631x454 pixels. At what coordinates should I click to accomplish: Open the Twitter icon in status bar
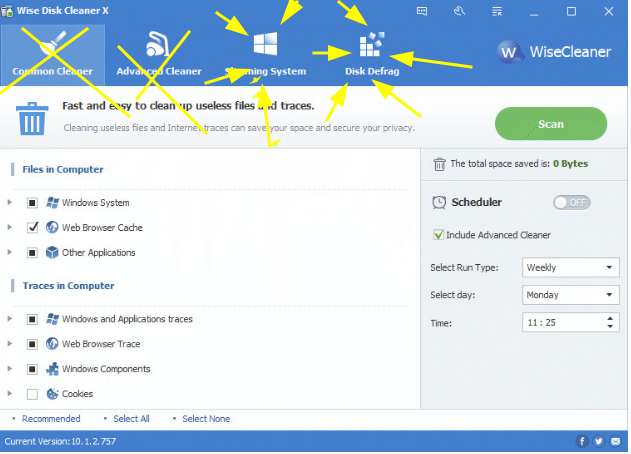point(601,444)
